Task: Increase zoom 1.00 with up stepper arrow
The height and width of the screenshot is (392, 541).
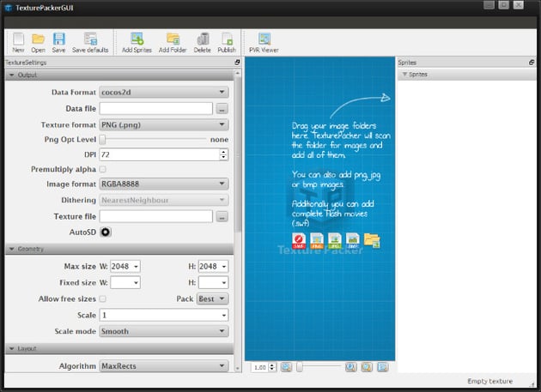Action: click(272, 365)
